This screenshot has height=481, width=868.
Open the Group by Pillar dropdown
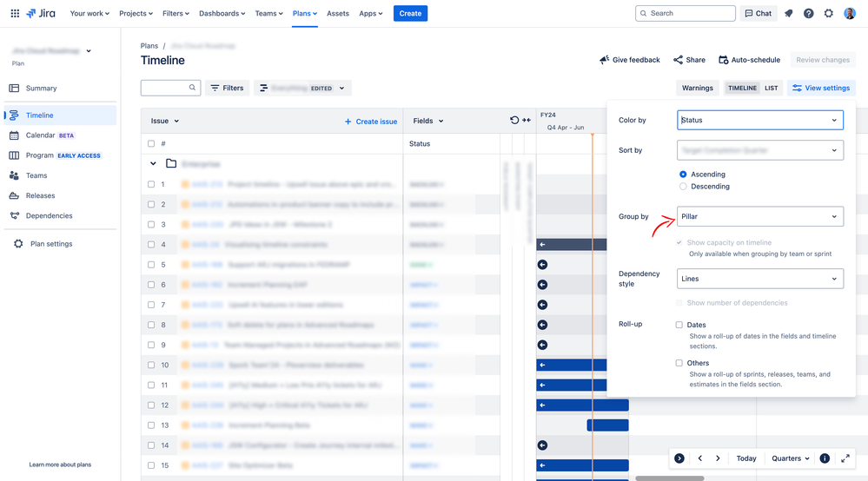pyautogui.click(x=760, y=217)
